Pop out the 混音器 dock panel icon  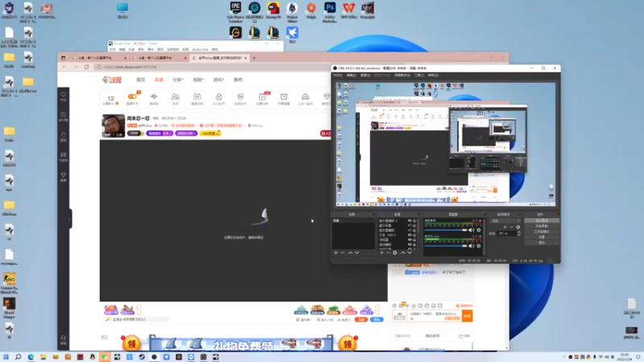pos(484,214)
